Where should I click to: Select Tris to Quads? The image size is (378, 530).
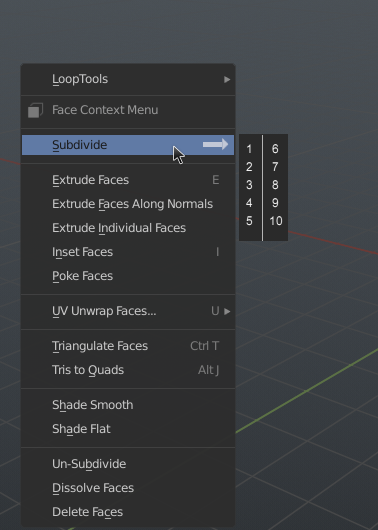pos(128,370)
